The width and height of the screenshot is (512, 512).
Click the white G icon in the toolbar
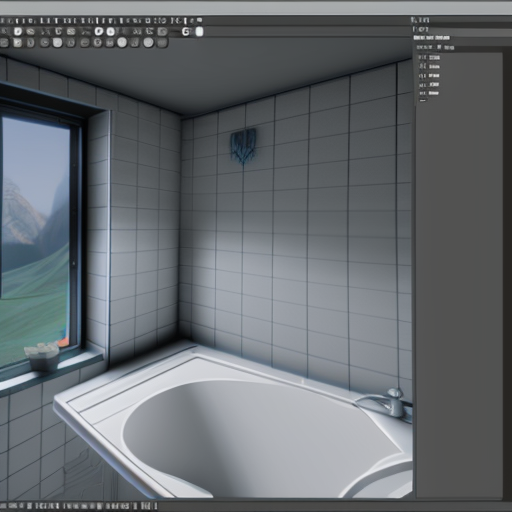pyautogui.click(x=186, y=32)
